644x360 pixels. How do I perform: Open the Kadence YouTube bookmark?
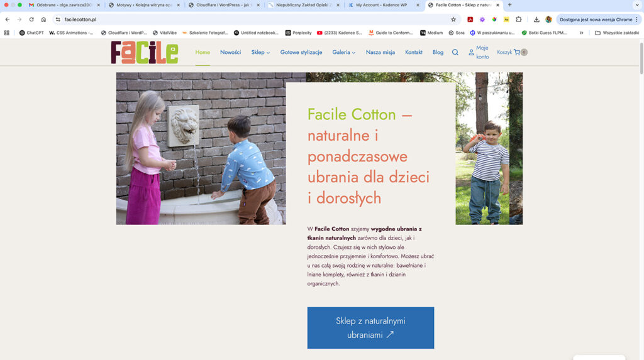pos(339,33)
